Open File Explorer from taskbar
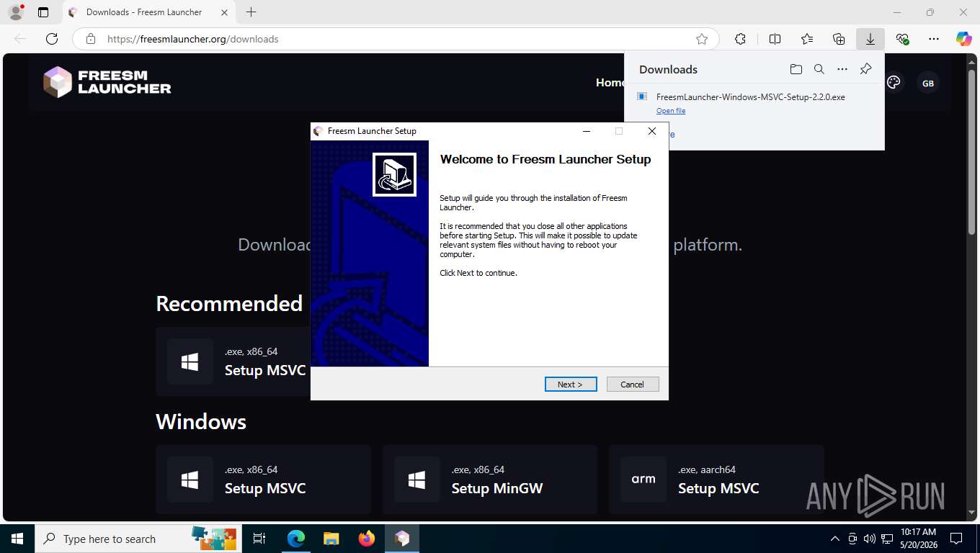Image resolution: width=980 pixels, height=553 pixels. [331, 539]
